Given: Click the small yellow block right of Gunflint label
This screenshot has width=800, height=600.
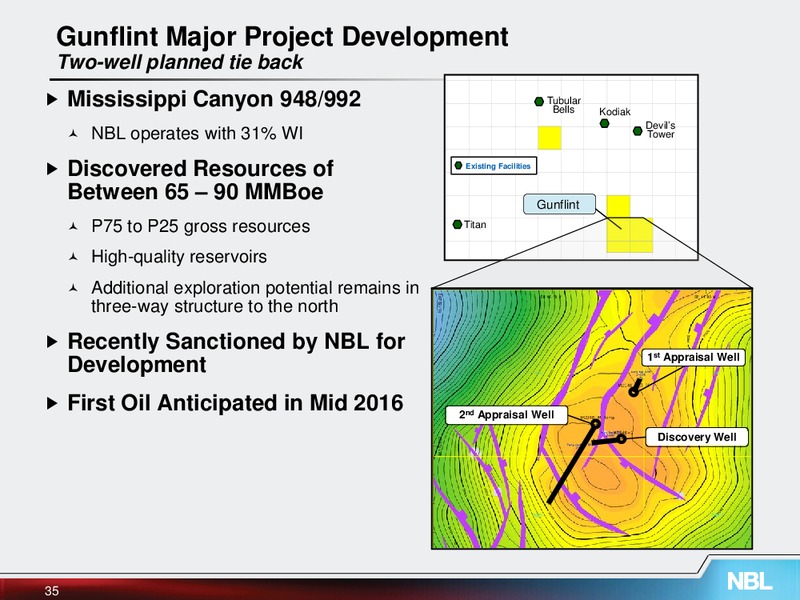Looking at the screenshot, I should [x=618, y=206].
